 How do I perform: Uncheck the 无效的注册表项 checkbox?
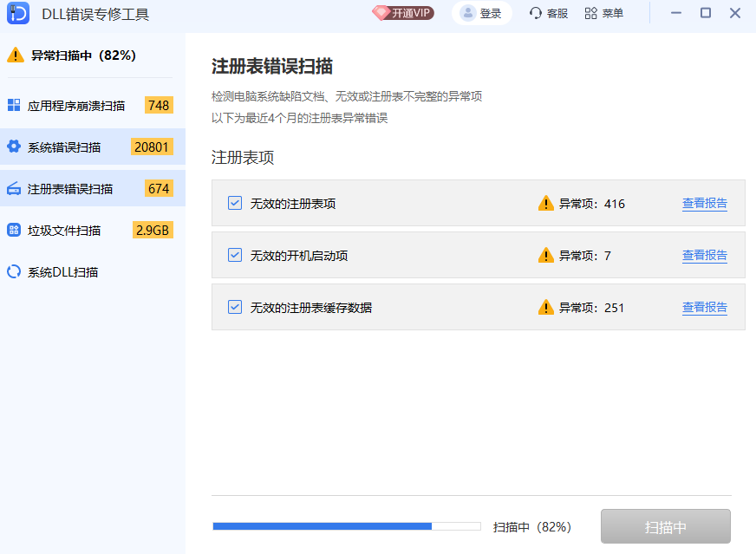coord(234,203)
